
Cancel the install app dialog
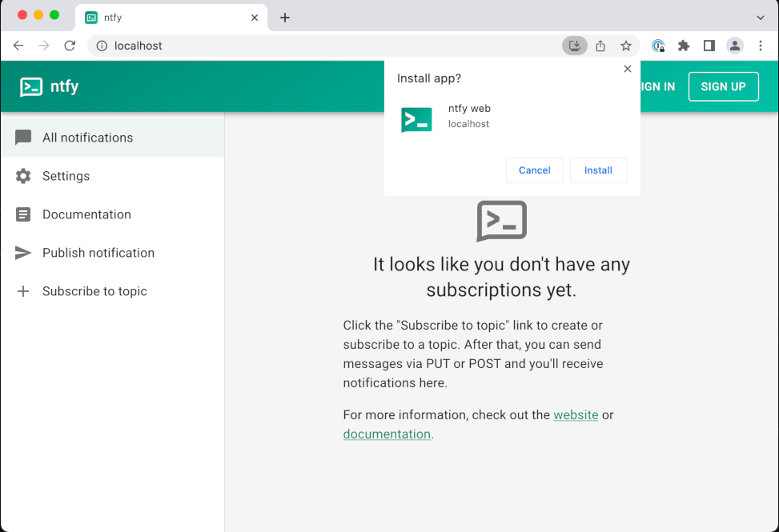(534, 170)
